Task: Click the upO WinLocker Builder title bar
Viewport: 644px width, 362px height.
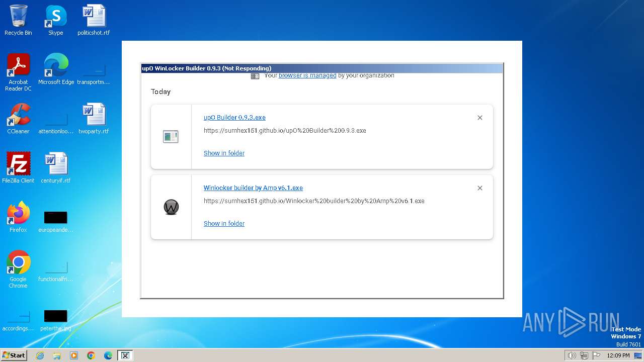Action: point(321,68)
